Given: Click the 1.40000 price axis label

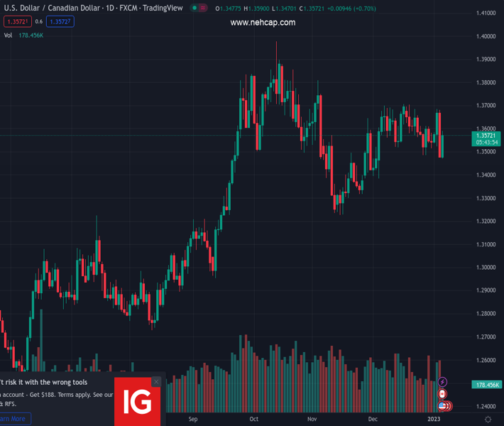Looking at the screenshot, I should pyautogui.click(x=486, y=36).
